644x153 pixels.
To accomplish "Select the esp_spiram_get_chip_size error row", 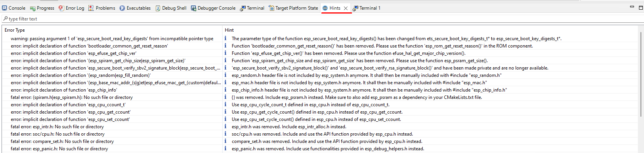I will point(319,61).
